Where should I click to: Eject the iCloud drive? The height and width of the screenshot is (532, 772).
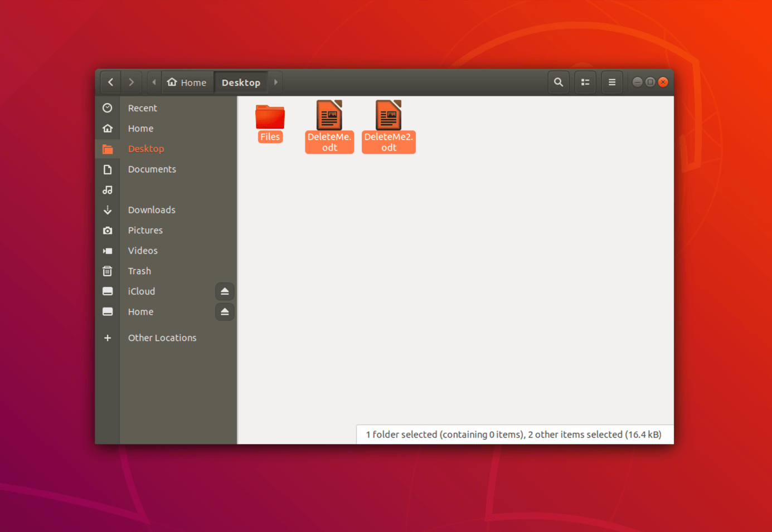225,291
